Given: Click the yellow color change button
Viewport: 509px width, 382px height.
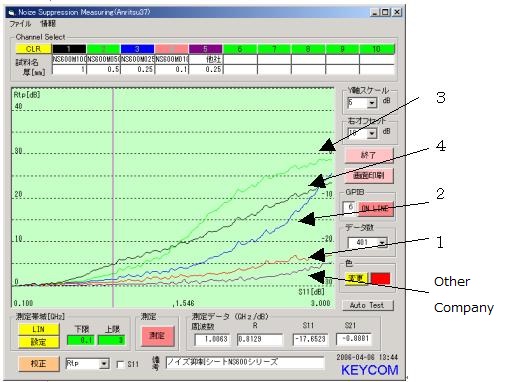Looking at the screenshot, I should click(356, 278).
